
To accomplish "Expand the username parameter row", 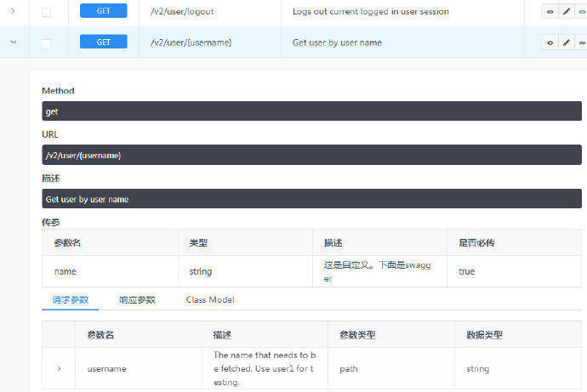I will point(59,369).
